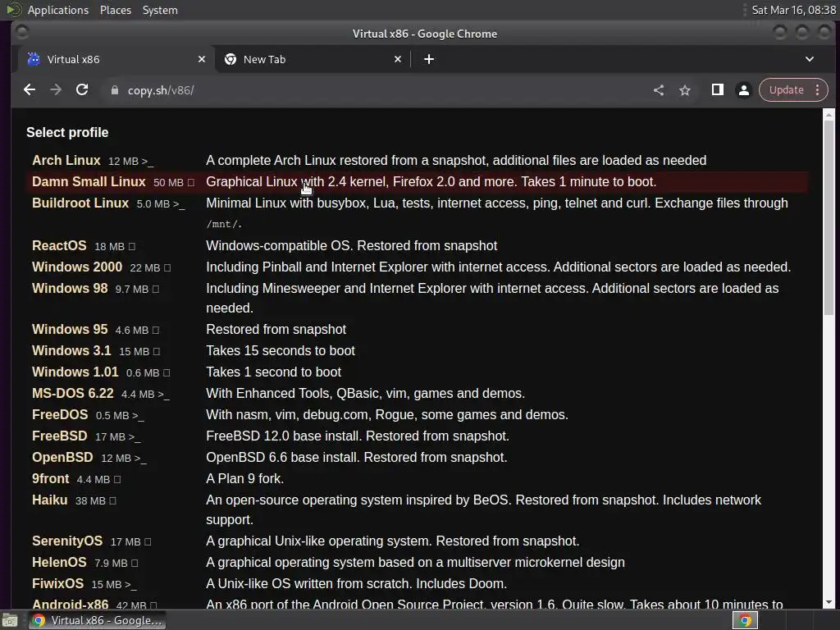Boot the MS-DOS 6.22 profile

tap(73, 393)
